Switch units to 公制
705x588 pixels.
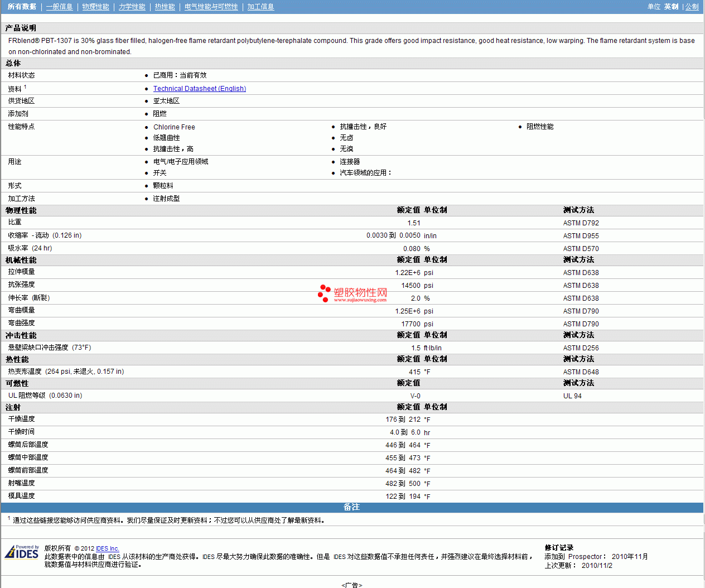coord(692,7)
